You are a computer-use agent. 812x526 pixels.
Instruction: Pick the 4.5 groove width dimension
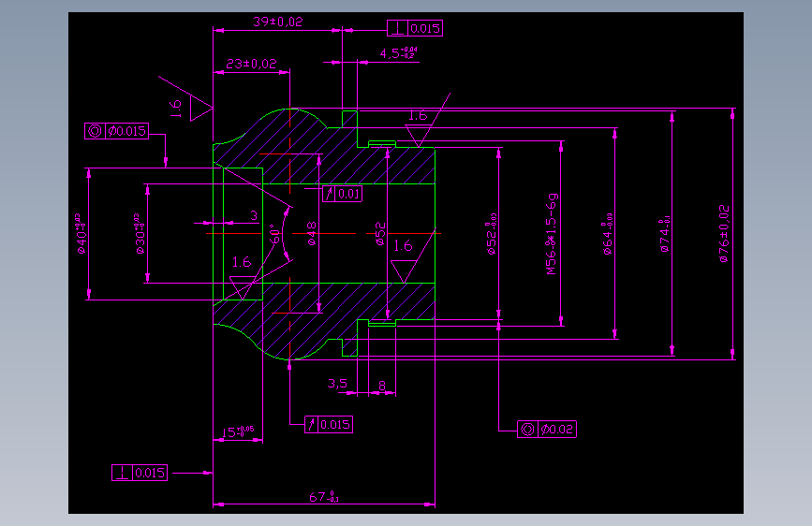(398, 53)
